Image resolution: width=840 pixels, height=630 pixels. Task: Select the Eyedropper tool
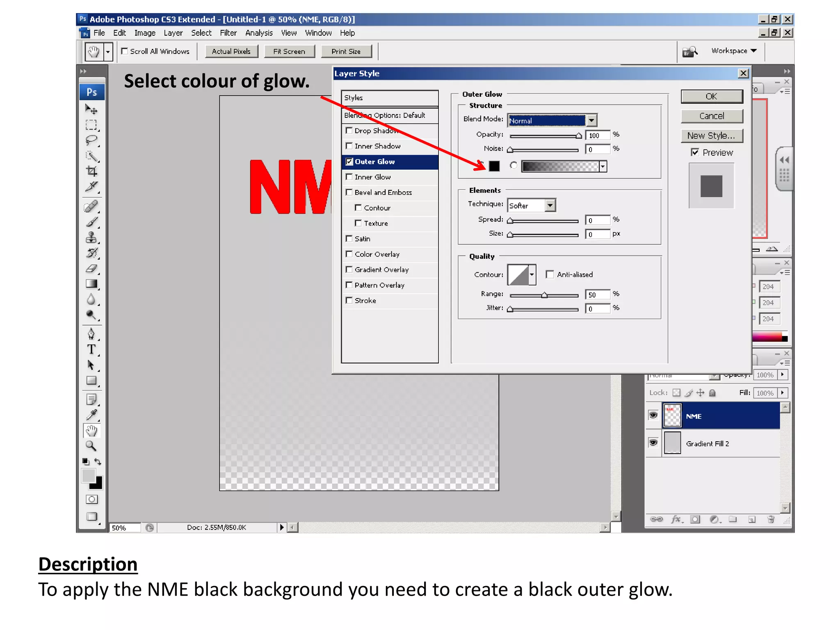tap(91, 415)
